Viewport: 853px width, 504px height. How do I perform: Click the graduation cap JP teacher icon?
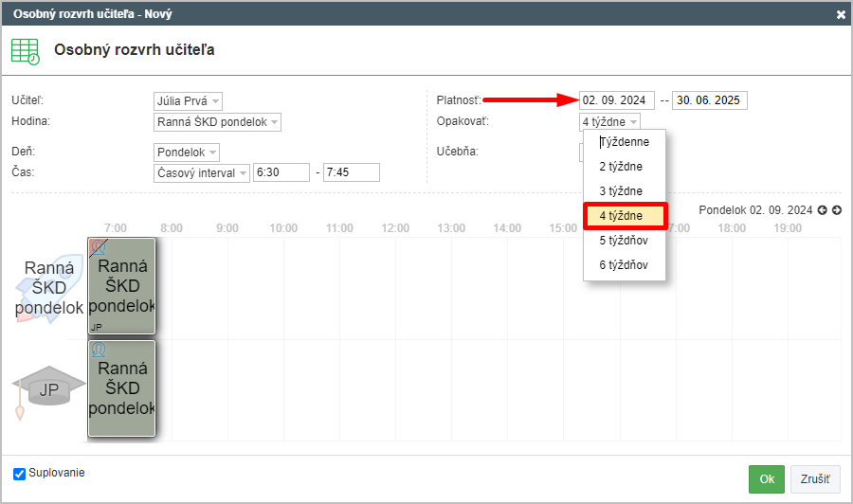pos(49,391)
